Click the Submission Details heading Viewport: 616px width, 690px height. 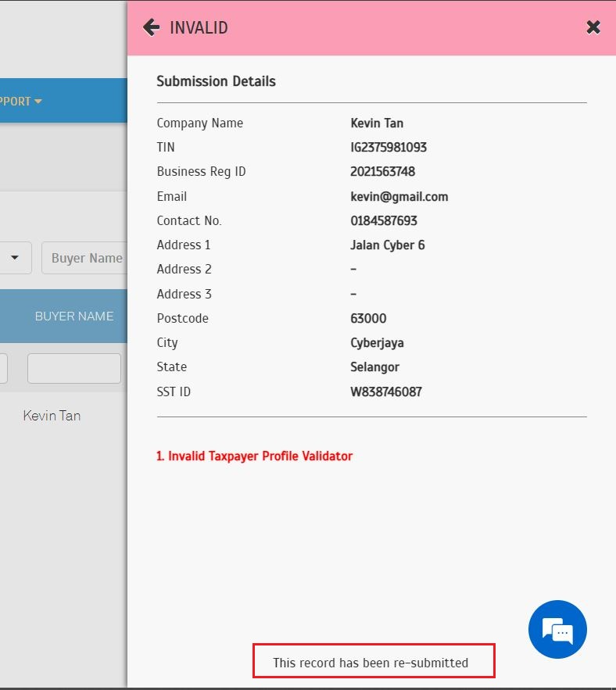pos(216,81)
